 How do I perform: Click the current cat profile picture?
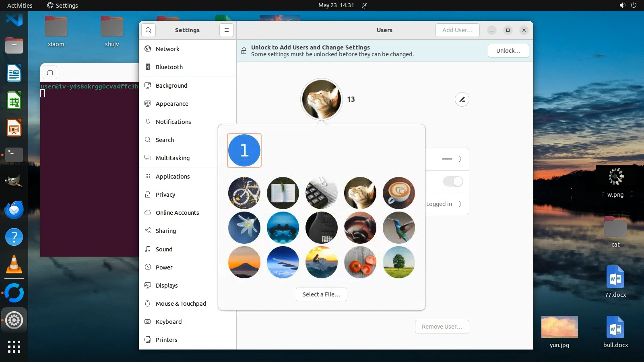(321, 99)
